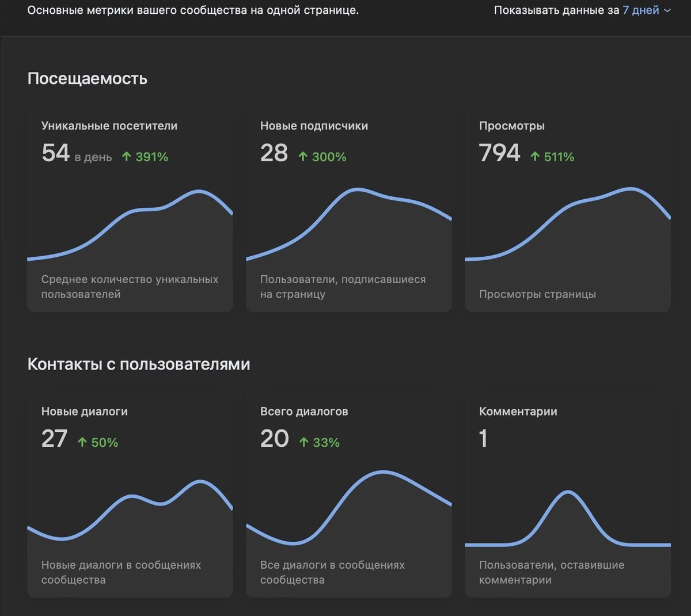Click the green 391% growth indicator
The image size is (691, 616).
point(145,157)
